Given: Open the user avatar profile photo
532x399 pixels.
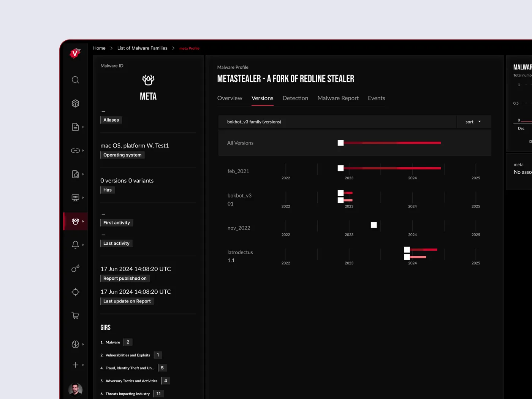Looking at the screenshot, I should pos(75,390).
